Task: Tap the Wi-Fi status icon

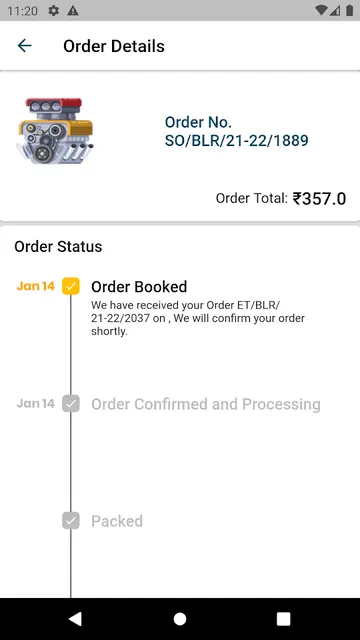Action: coord(322,11)
